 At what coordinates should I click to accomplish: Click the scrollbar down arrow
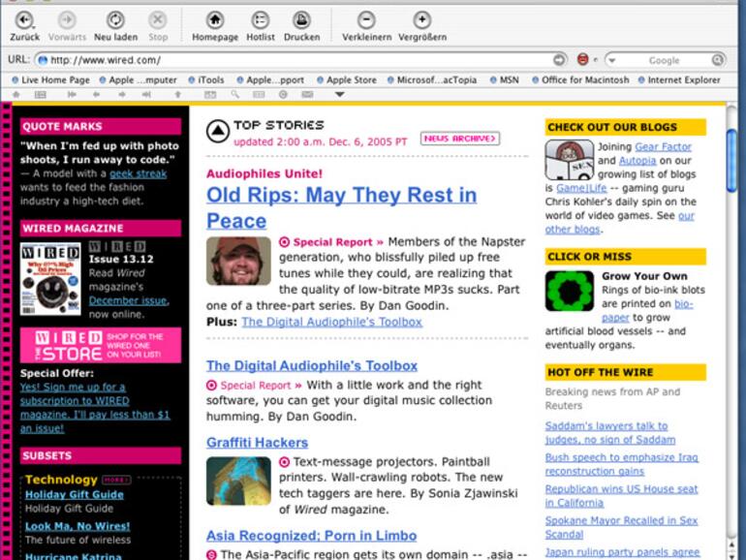pos(731,556)
